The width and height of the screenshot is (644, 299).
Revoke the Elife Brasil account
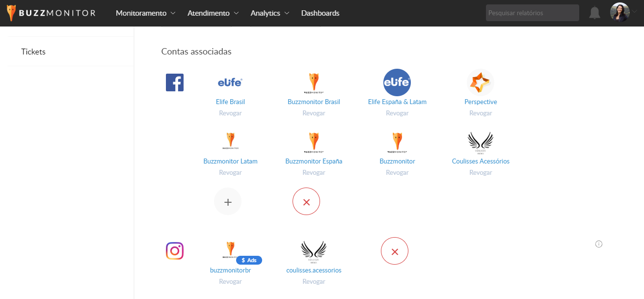pos(230,113)
